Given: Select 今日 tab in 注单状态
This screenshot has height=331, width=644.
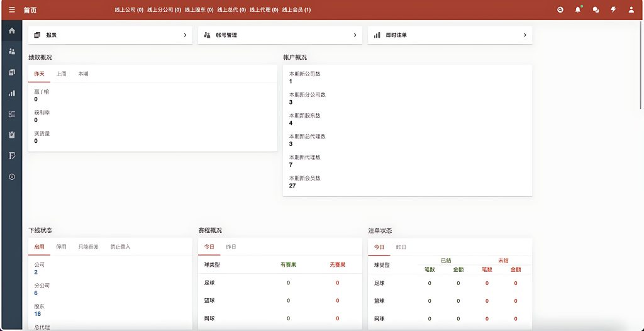Looking at the screenshot, I should click(x=379, y=247).
